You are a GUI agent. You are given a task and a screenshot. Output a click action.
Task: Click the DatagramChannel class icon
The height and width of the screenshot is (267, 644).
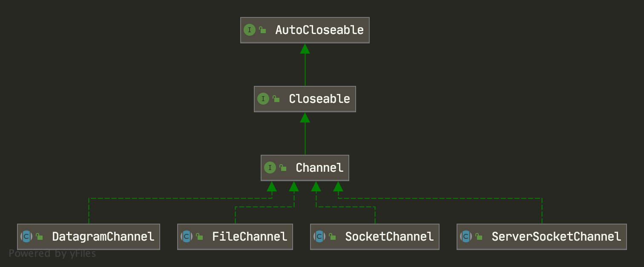tap(26, 237)
